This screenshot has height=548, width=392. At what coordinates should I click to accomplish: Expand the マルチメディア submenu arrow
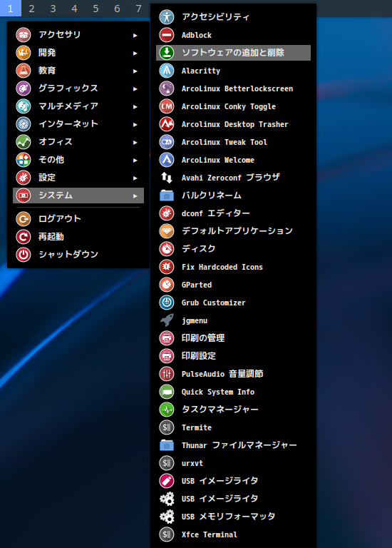pyautogui.click(x=135, y=106)
